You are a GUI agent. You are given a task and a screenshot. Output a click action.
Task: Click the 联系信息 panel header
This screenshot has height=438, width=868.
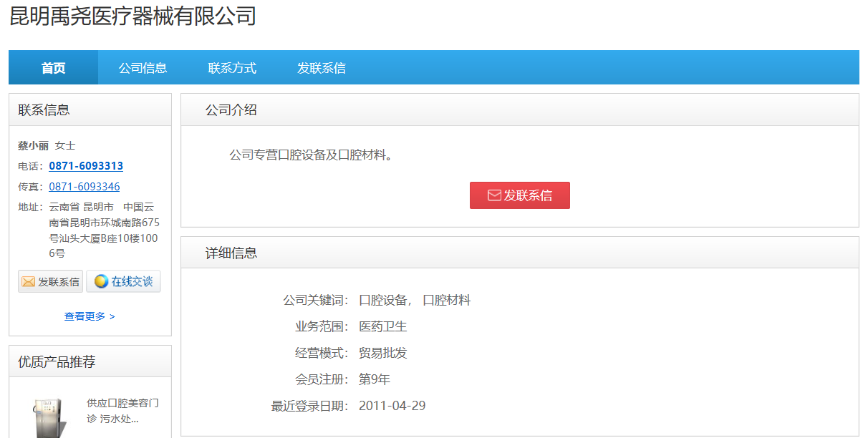click(x=90, y=109)
